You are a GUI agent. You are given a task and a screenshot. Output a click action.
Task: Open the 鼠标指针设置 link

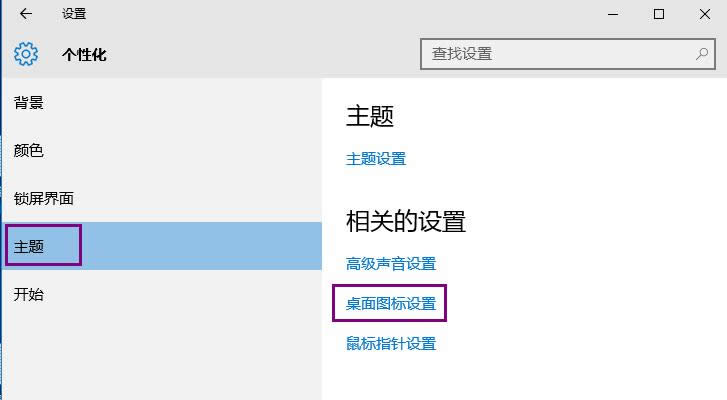[x=391, y=344]
